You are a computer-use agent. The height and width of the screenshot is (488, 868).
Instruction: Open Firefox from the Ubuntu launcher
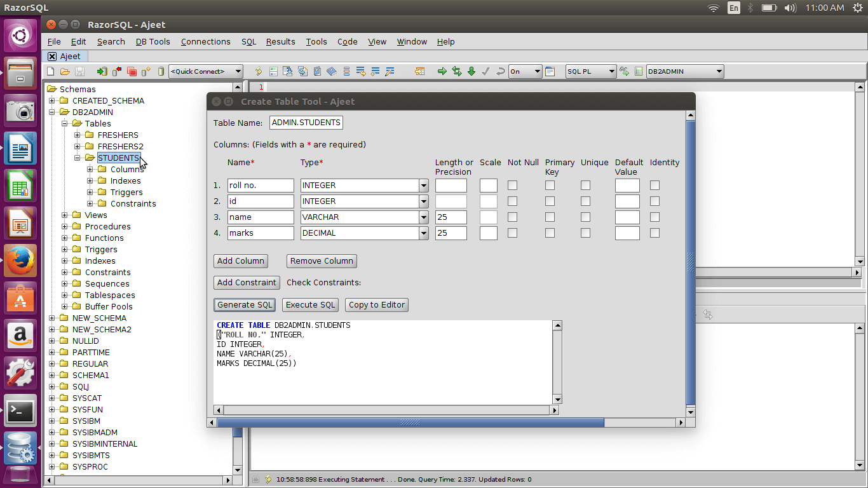tap(20, 261)
